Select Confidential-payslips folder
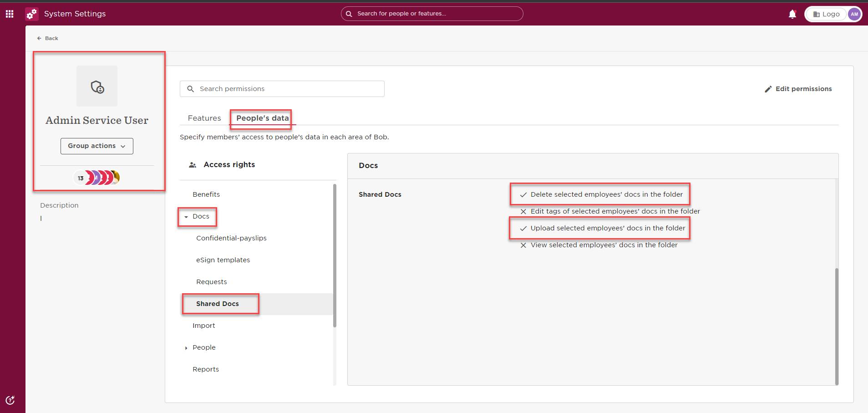This screenshot has width=868, height=413. pos(231,238)
